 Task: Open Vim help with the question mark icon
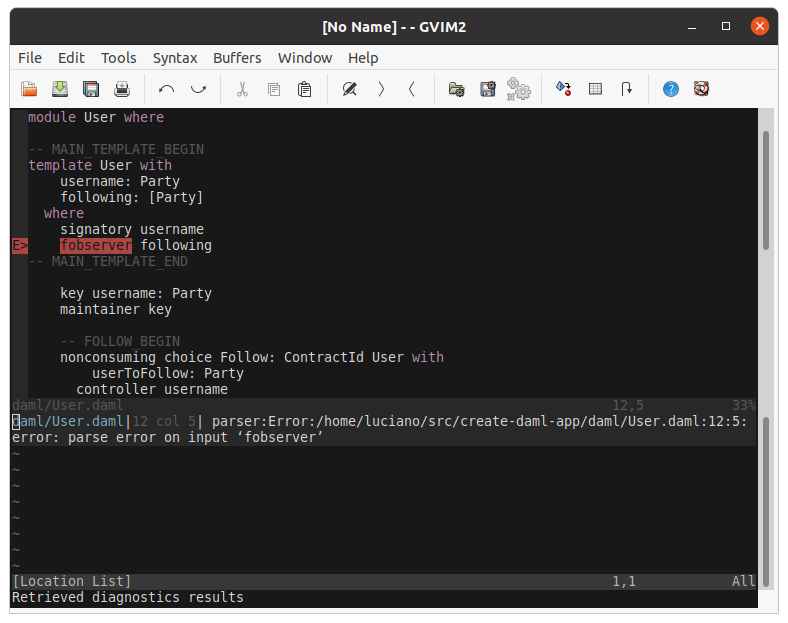pyautogui.click(x=671, y=89)
